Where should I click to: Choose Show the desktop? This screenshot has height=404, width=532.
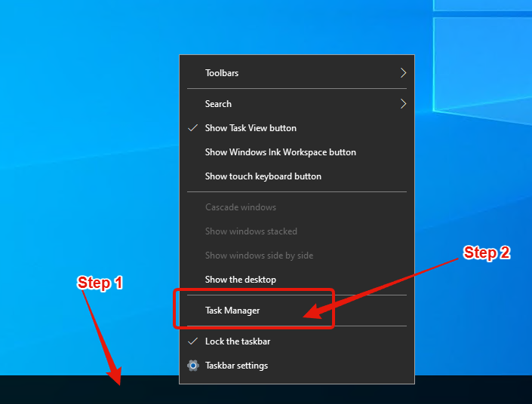click(297, 280)
